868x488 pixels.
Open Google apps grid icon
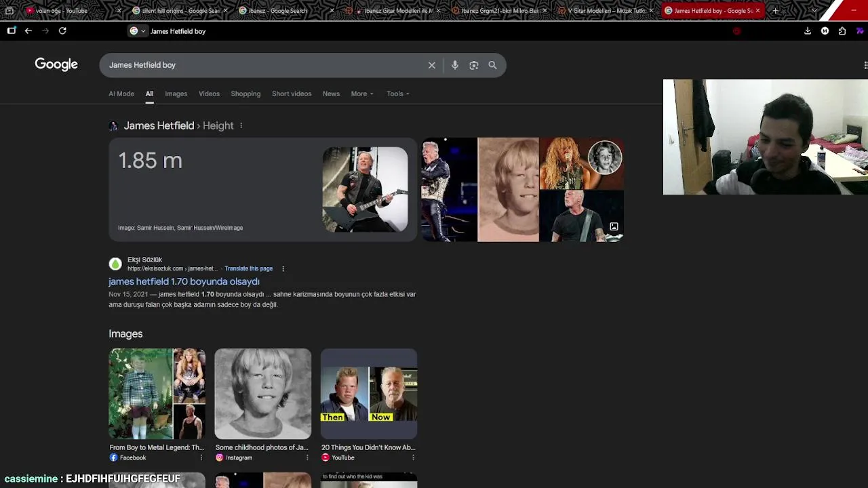click(865, 65)
